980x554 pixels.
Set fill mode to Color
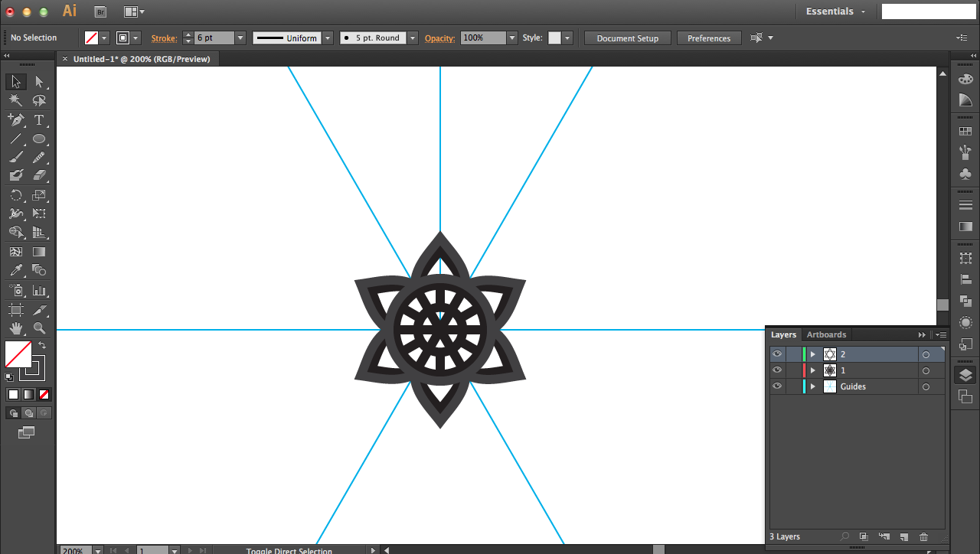click(13, 395)
